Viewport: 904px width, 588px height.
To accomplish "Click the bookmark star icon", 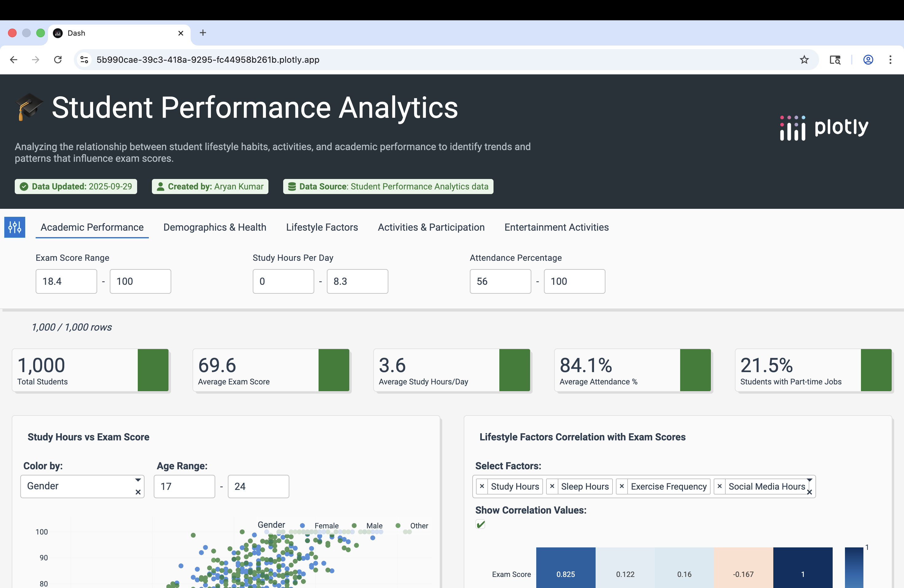I will 804,60.
